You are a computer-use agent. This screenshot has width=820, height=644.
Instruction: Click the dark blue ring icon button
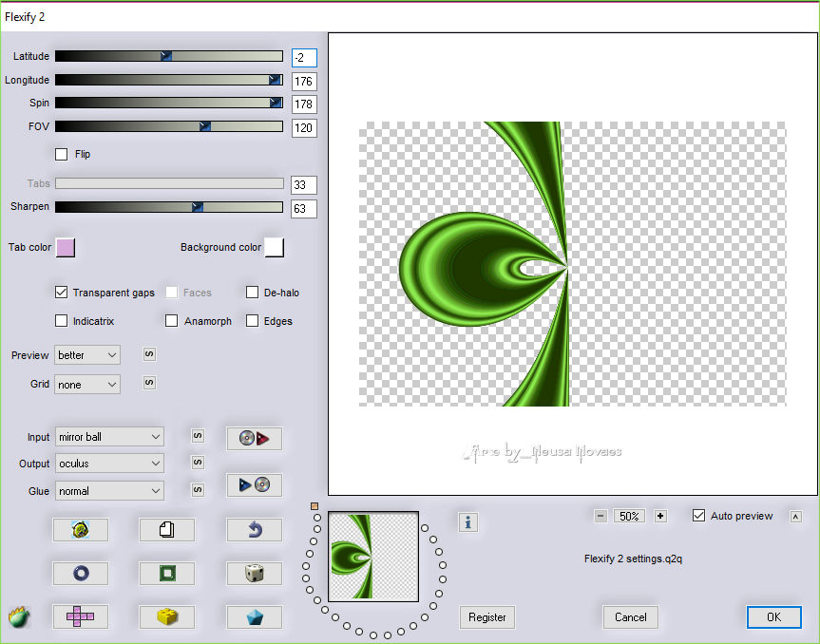tap(81, 574)
